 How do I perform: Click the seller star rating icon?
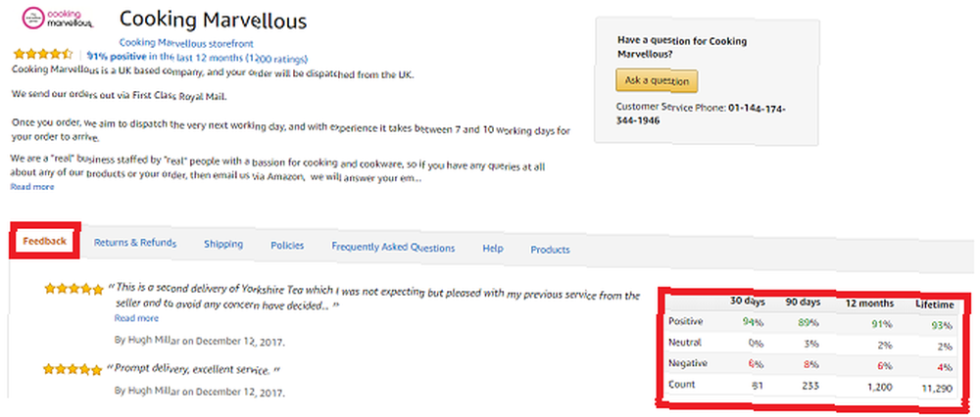point(43,54)
